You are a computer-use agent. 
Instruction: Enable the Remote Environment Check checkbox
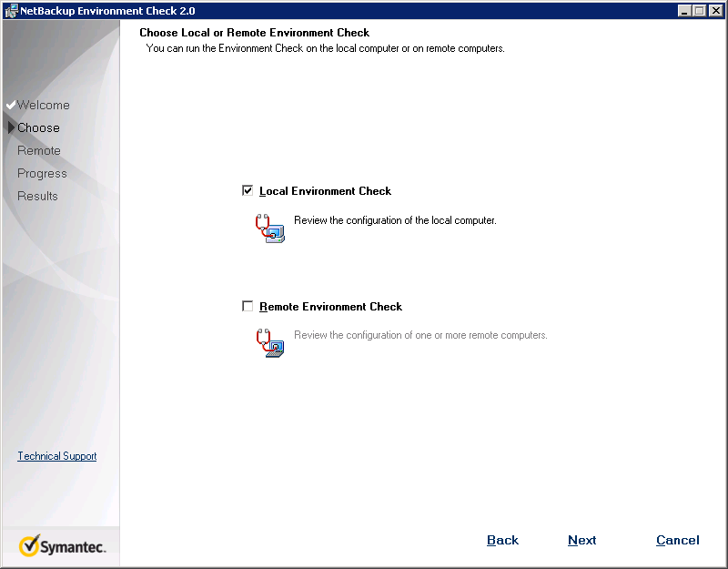pos(248,306)
